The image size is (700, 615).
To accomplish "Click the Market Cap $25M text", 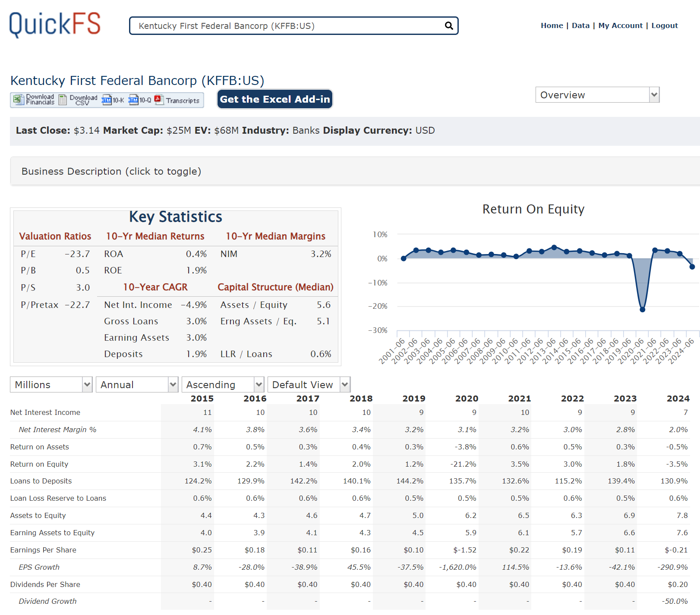I will [147, 130].
